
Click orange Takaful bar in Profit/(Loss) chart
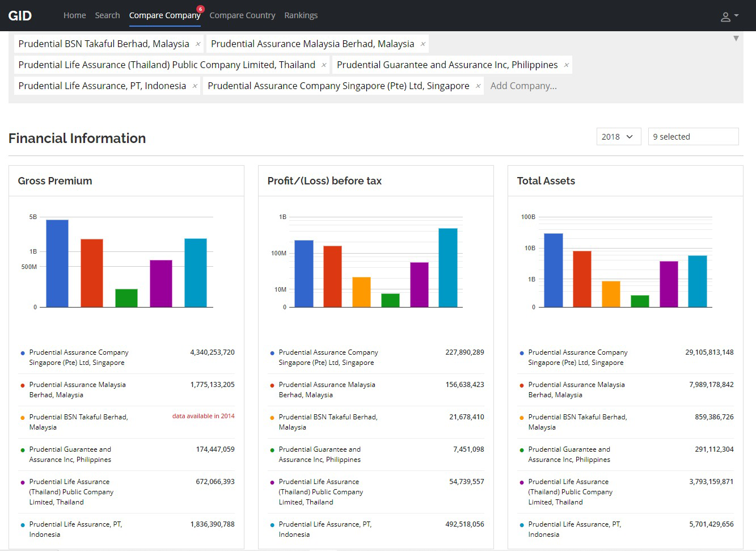361,292
